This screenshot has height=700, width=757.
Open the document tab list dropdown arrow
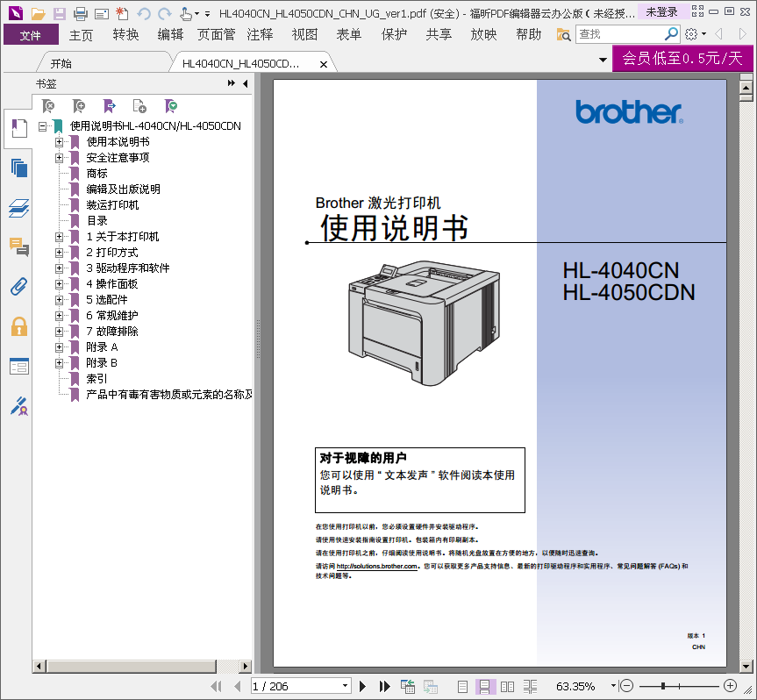coord(603,60)
